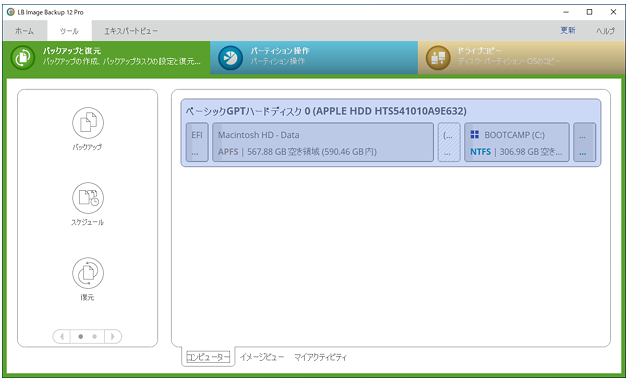Click the blue パーティション操作 pie icon
Image resolution: width=628 pixels, height=380 pixels.
coord(230,58)
